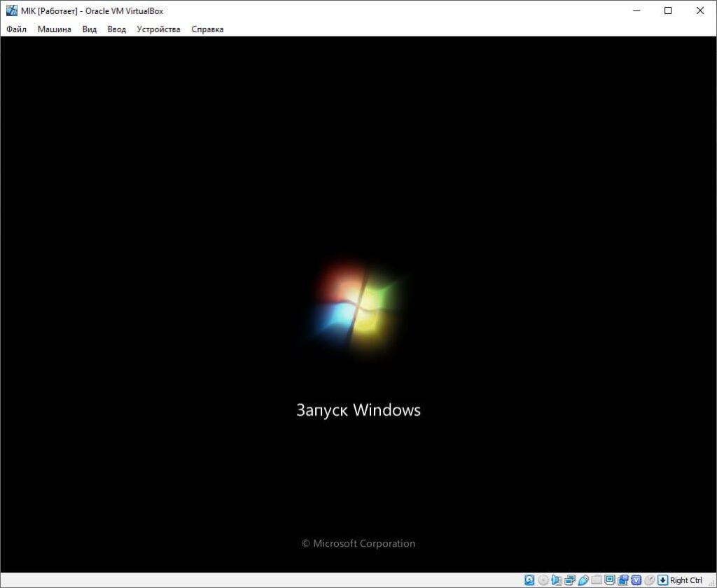Close the VirtualBox window
717x588 pixels.
tap(700, 10)
